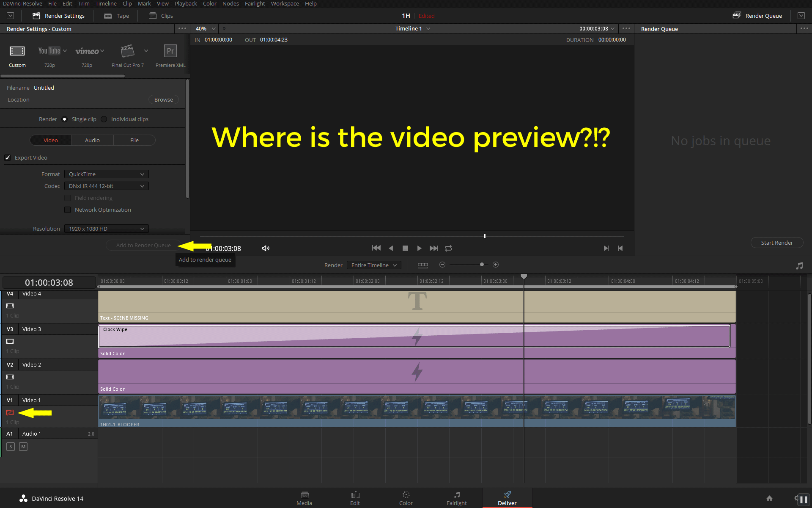The width and height of the screenshot is (812, 508).
Task: Click the Browse button for location
Action: 163,99
